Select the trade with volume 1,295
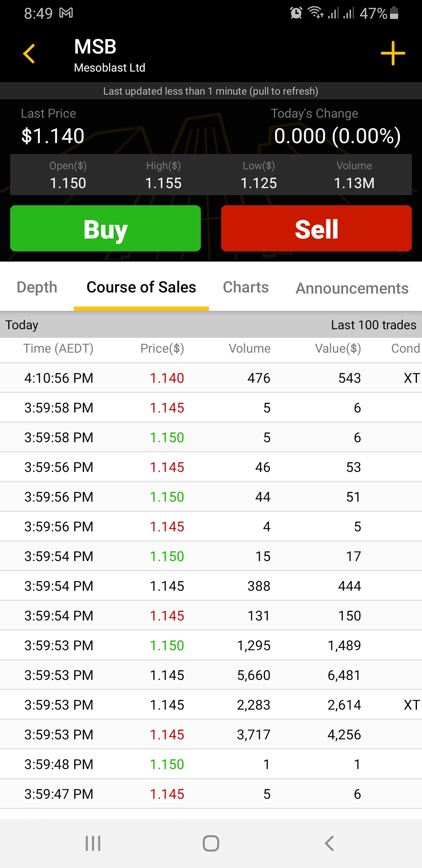422x868 pixels. tap(211, 646)
